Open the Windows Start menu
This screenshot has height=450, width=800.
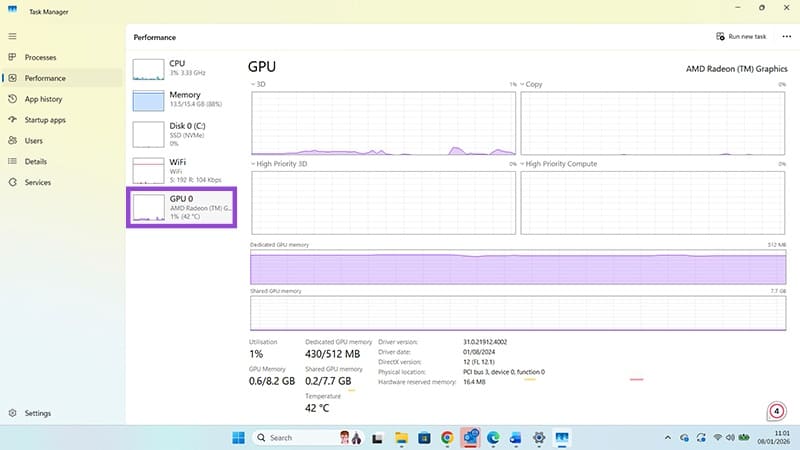(238, 438)
